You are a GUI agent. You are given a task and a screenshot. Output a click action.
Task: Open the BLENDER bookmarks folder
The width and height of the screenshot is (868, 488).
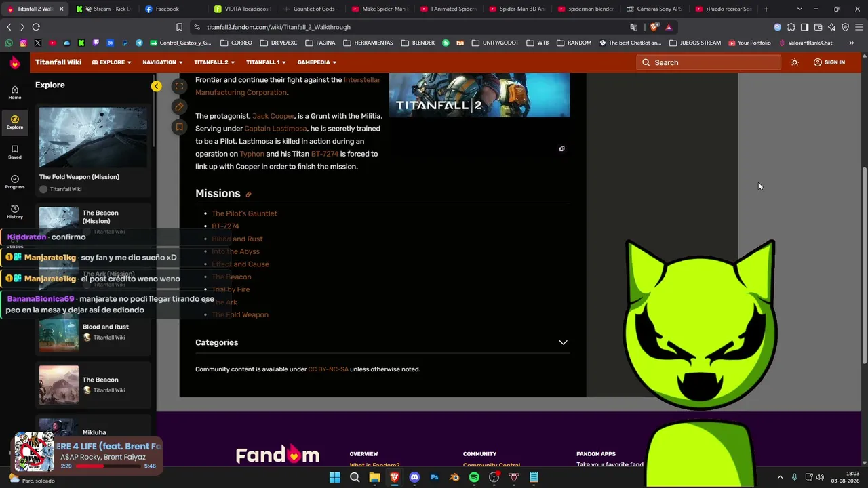pyautogui.click(x=418, y=43)
